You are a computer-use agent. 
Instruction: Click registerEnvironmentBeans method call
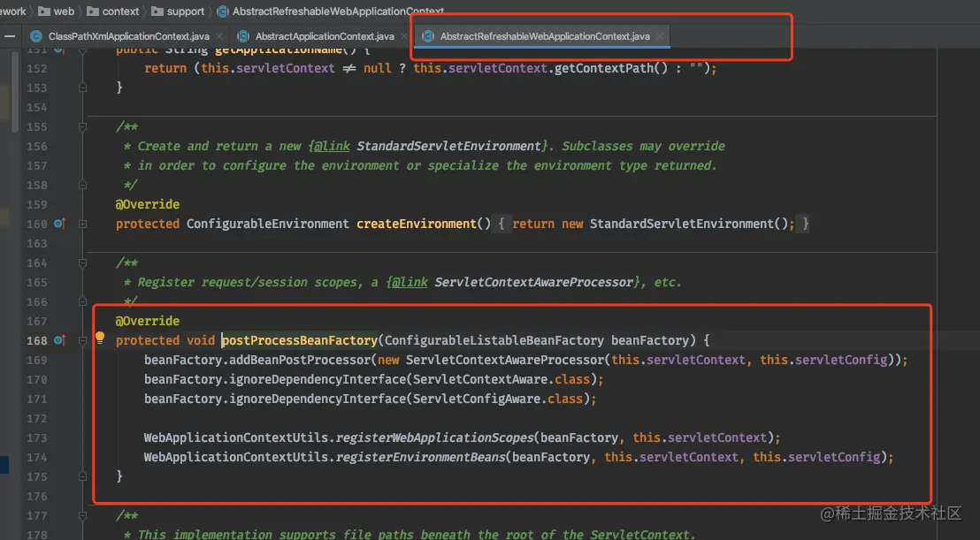pos(421,457)
